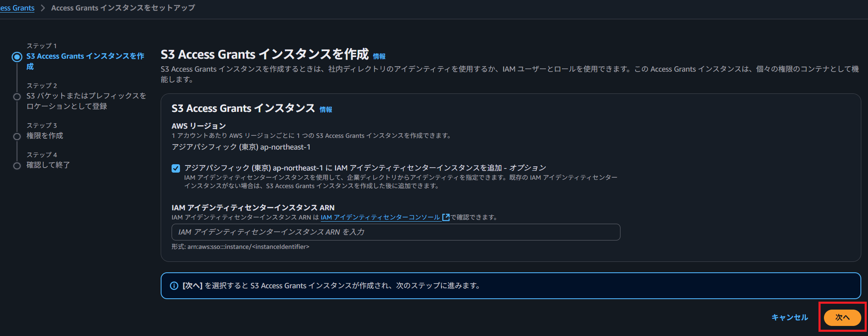Open the IAM アイデンティティセンターコンソール link
Image resolution: width=868 pixels, height=336 pixels.
point(380,217)
